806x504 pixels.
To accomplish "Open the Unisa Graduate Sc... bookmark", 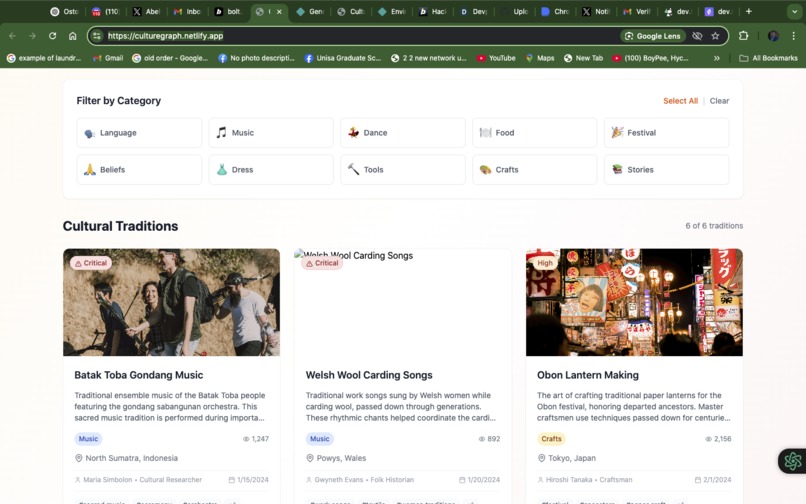I will coord(343,58).
